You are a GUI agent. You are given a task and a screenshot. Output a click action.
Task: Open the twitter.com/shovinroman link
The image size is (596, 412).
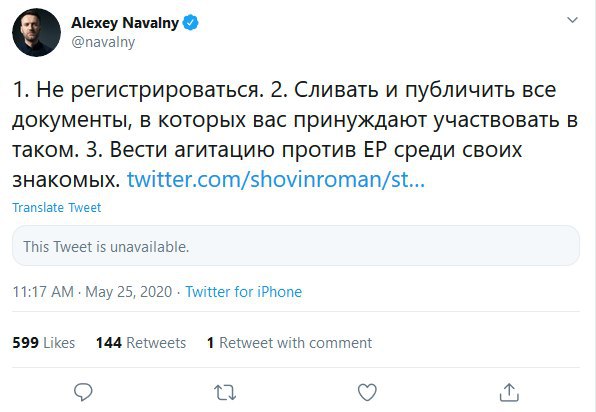point(276,179)
